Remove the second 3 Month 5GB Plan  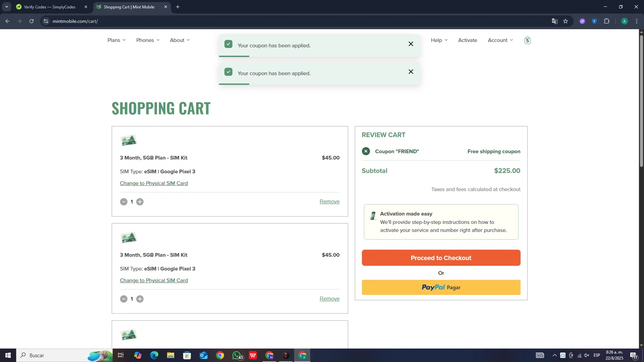[329, 299]
